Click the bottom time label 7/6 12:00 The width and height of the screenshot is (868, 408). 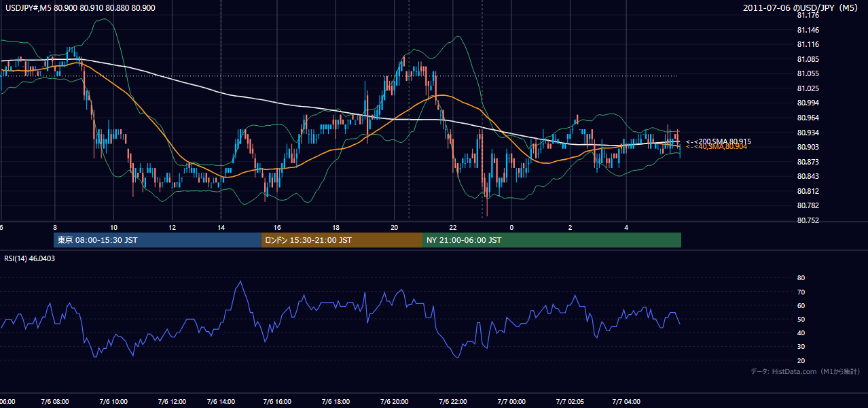[172, 402]
